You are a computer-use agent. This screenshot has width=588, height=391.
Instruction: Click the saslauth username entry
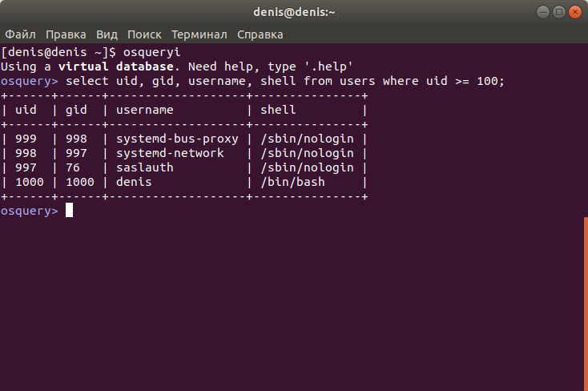(x=145, y=167)
